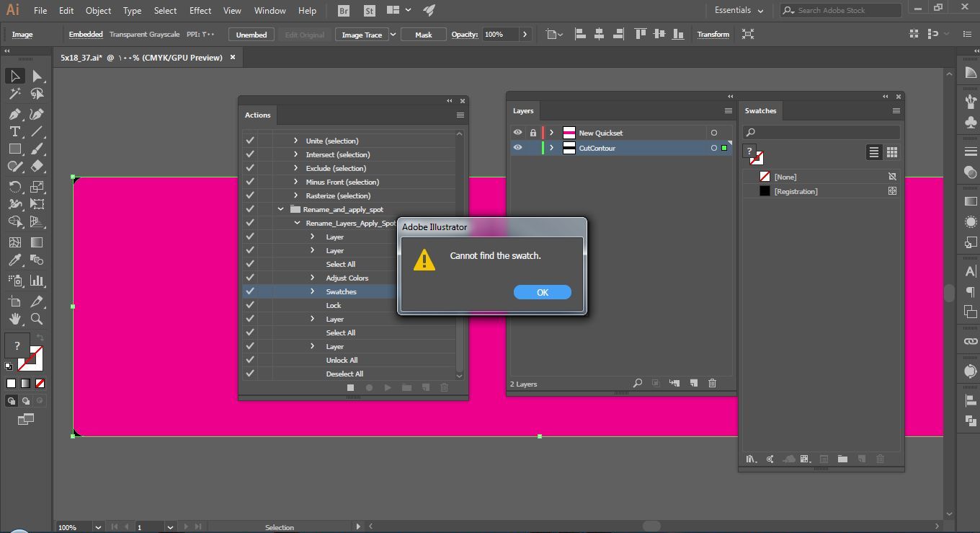Image resolution: width=980 pixels, height=533 pixels.
Task: Create new color group folder in Swatches
Action: point(842,459)
